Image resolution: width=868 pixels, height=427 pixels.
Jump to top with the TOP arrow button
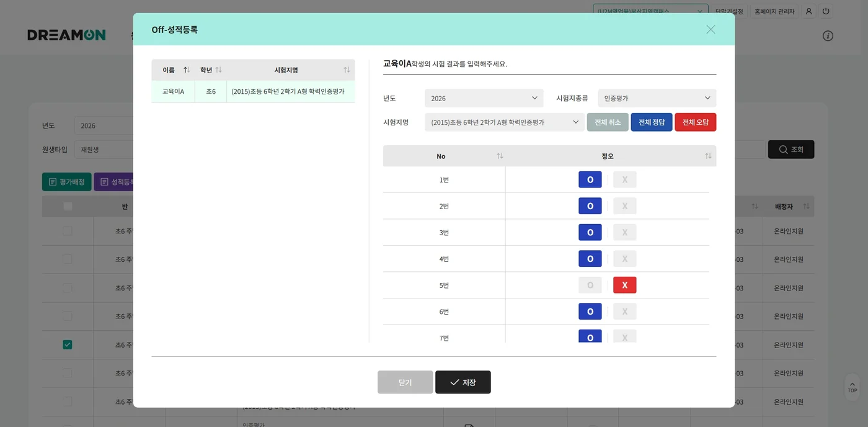[x=852, y=386]
